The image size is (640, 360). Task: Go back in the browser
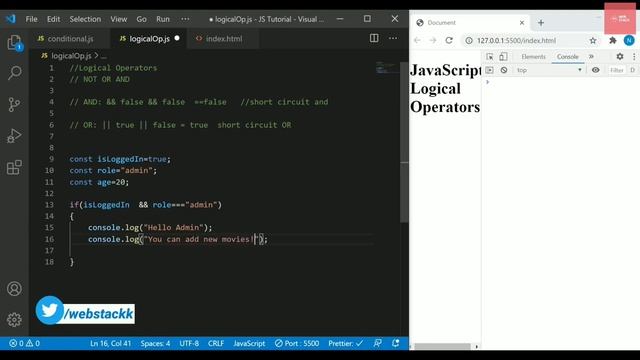click(417, 40)
